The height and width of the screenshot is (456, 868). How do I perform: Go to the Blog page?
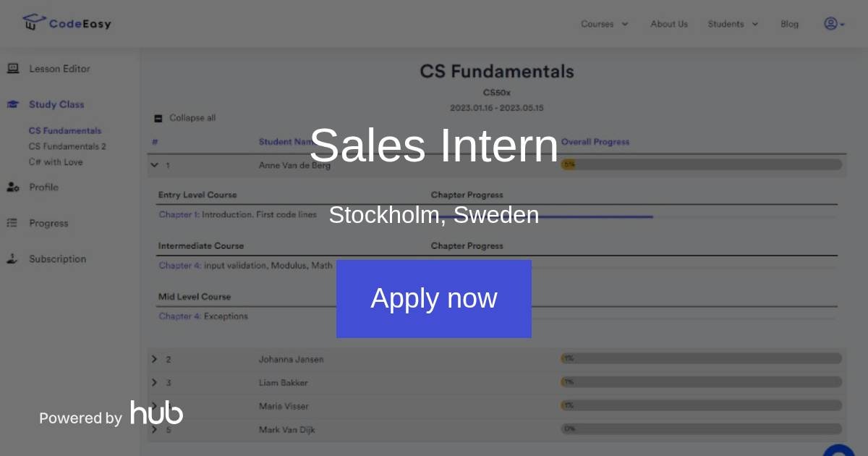789,24
